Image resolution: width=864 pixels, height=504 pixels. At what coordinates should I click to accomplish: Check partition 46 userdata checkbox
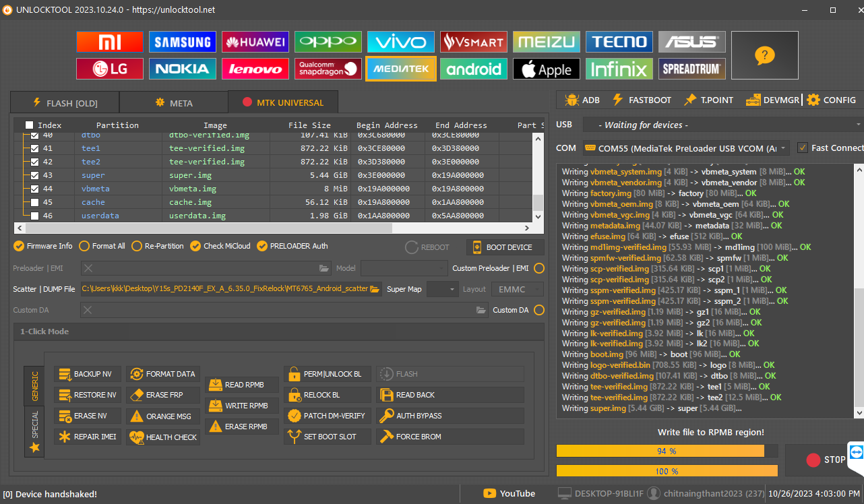click(35, 216)
